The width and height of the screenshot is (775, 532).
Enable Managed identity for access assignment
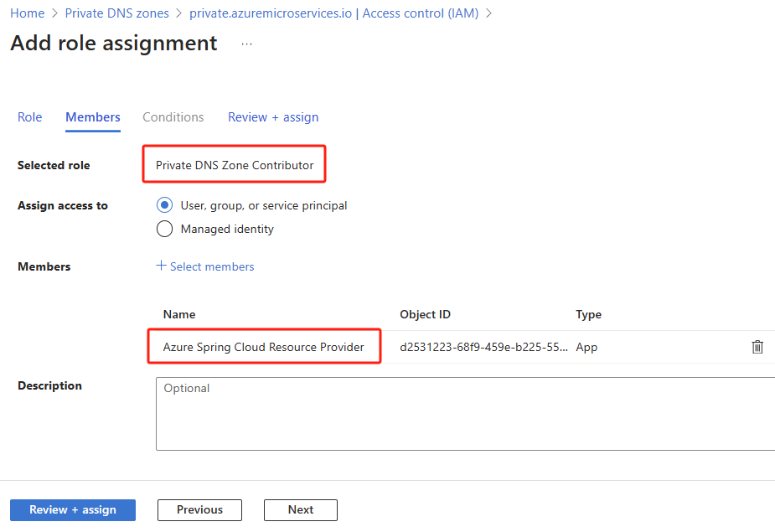click(164, 228)
